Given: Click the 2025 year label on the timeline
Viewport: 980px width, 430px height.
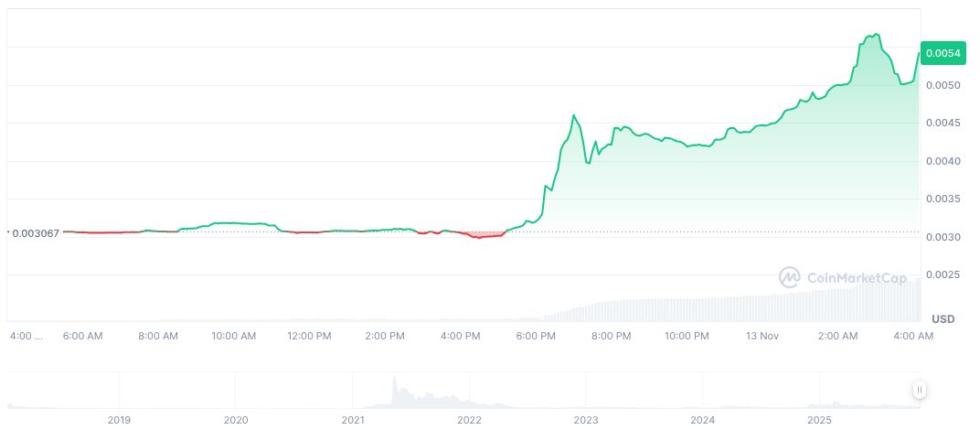Looking at the screenshot, I should coord(819,420).
